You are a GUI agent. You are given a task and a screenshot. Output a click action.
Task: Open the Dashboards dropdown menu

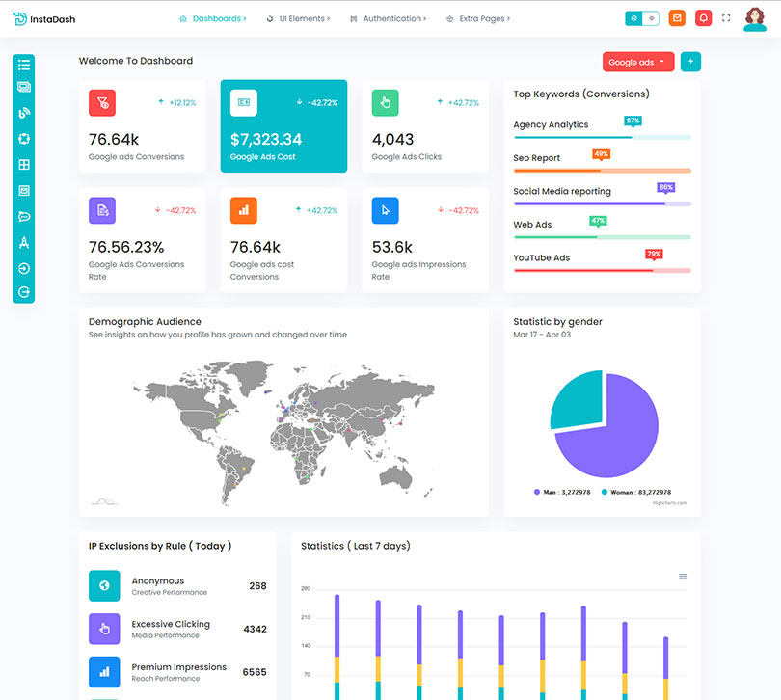213,18
